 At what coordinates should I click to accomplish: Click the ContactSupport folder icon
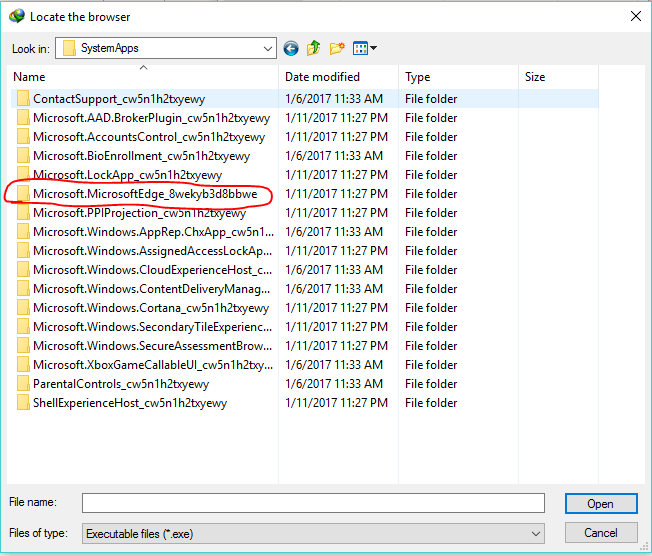pos(23,99)
